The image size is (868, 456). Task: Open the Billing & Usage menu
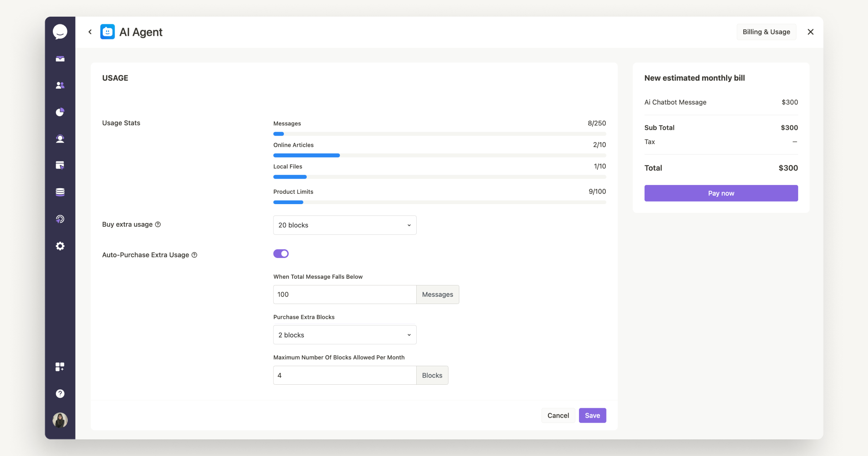pos(766,32)
